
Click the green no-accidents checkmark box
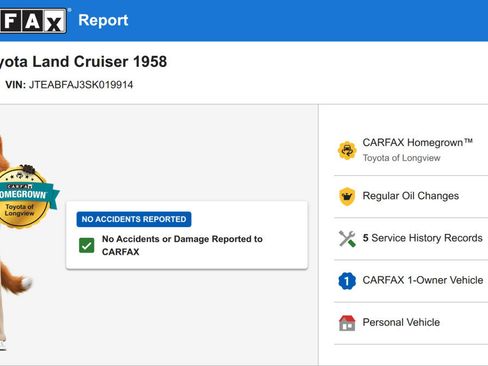[x=87, y=246]
